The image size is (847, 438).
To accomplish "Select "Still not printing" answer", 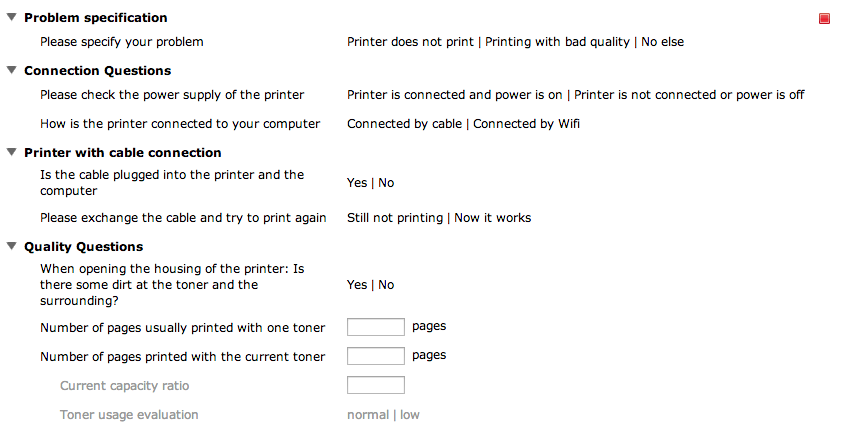I will pyautogui.click(x=394, y=218).
